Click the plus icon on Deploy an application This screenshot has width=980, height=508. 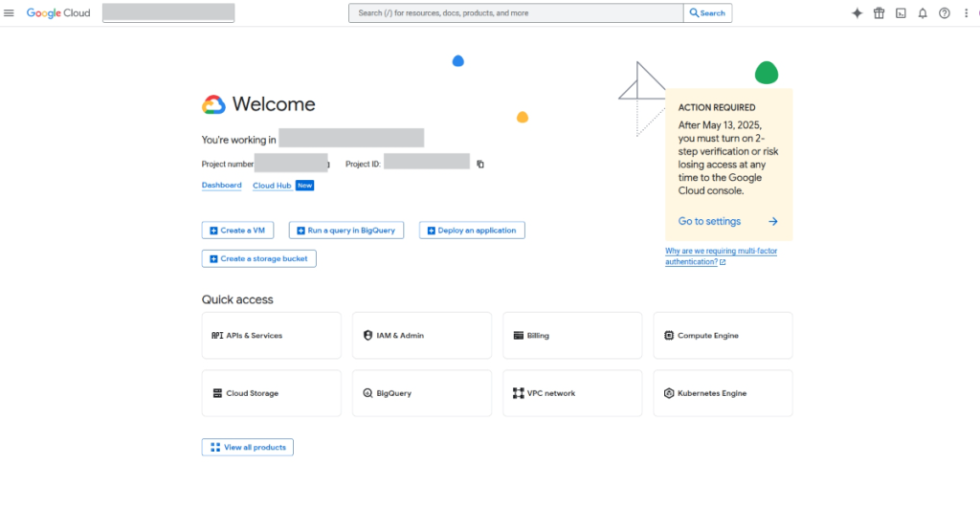pyautogui.click(x=432, y=231)
